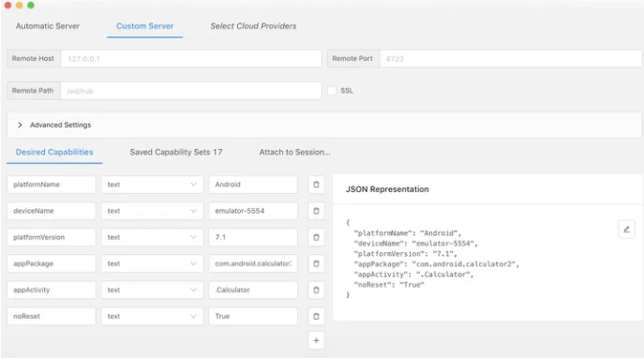Remove the appActivity capability with trash icon
This screenshot has width=644, height=358.
coord(316,290)
